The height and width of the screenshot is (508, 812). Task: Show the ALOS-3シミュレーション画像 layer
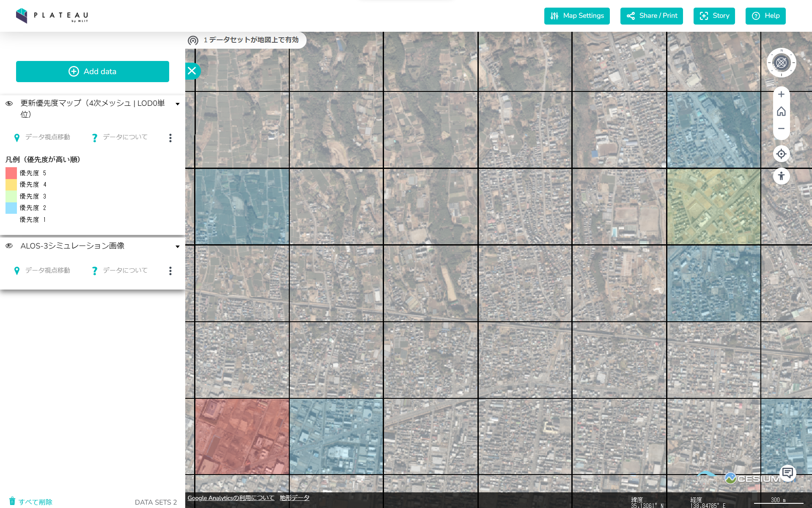[x=9, y=246]
